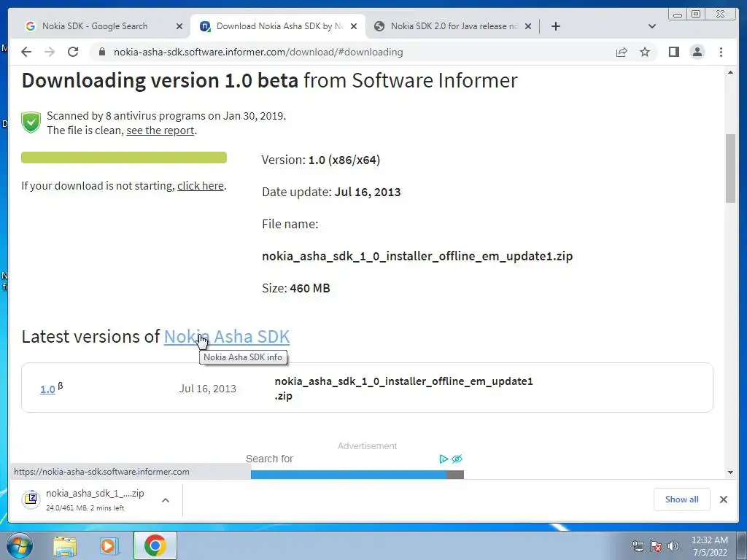Screen dimensions: 747x560
Task: Click Chrome taskbar icon
Action: pyautogui.click(x=155, y=545)
